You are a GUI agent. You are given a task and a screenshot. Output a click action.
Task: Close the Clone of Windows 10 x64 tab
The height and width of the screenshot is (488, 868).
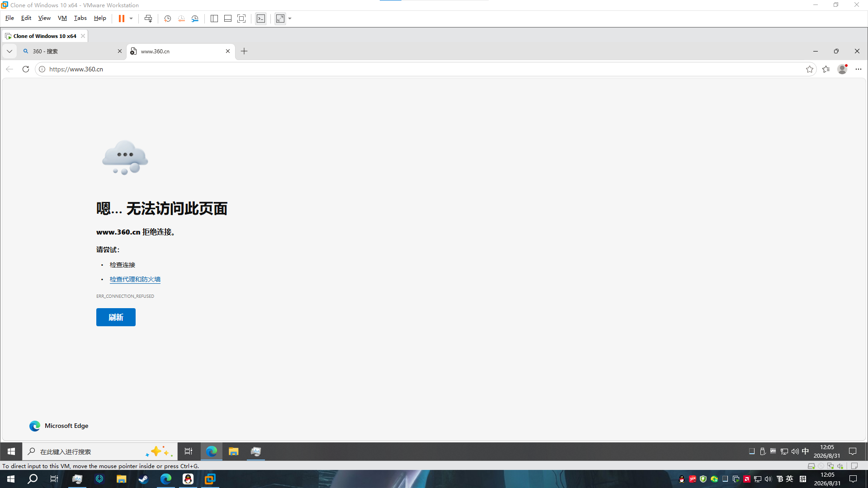pyautogui.click(x=83, y=36)
